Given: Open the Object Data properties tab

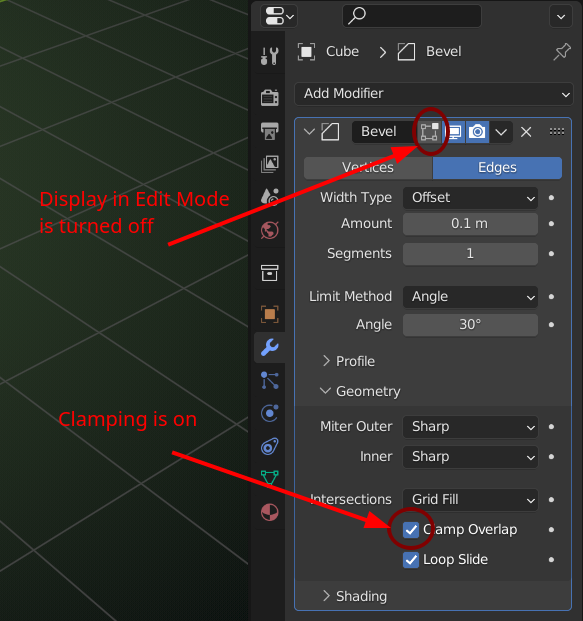Looking at the screenshot, I should (270, 478).
